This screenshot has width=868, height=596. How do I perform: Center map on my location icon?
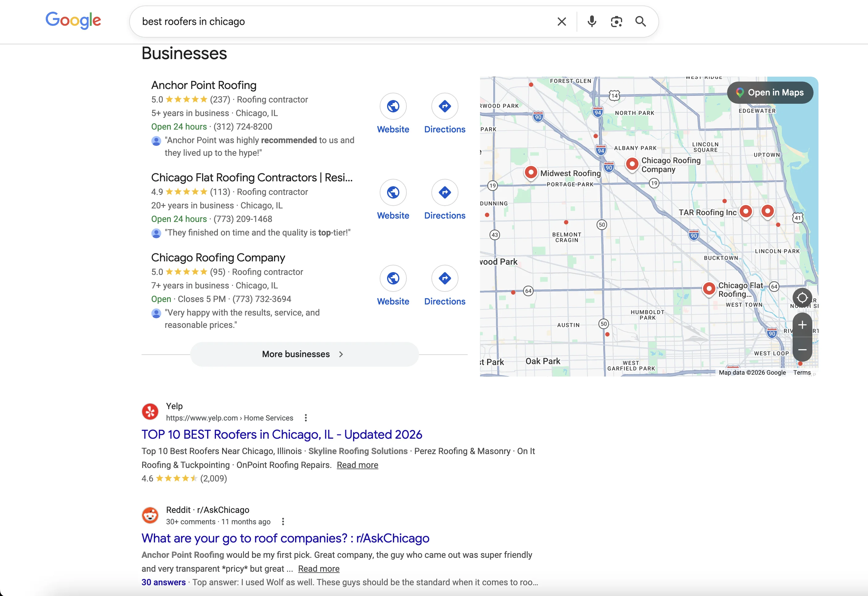click(802, 298)
